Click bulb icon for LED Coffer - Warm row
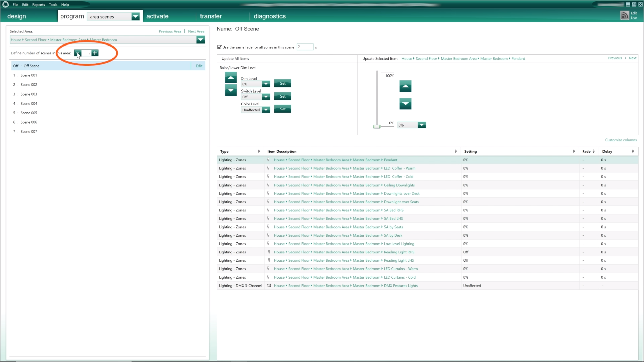Image resolution: width=644 pixels, height=362 pixels. tap(268, 168)
